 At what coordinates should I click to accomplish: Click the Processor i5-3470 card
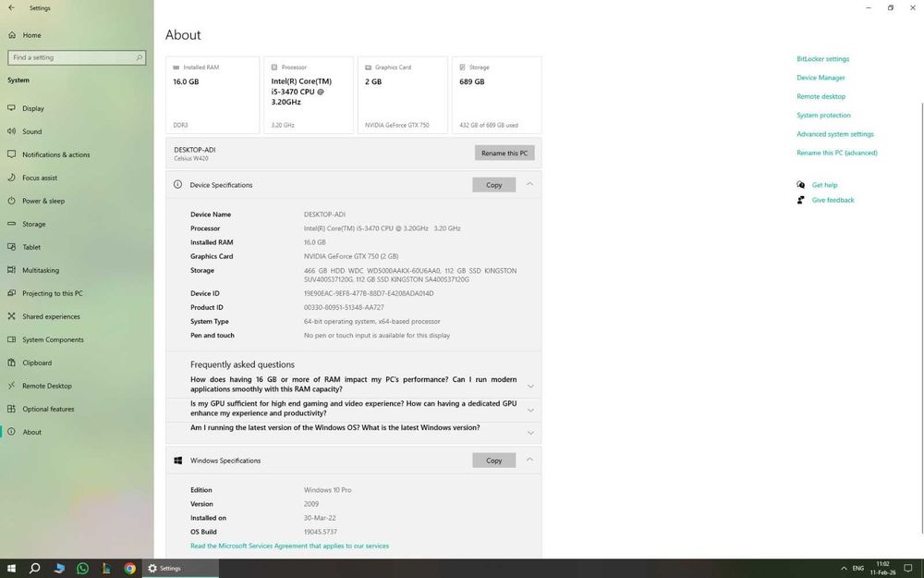[x=309, y=95]
